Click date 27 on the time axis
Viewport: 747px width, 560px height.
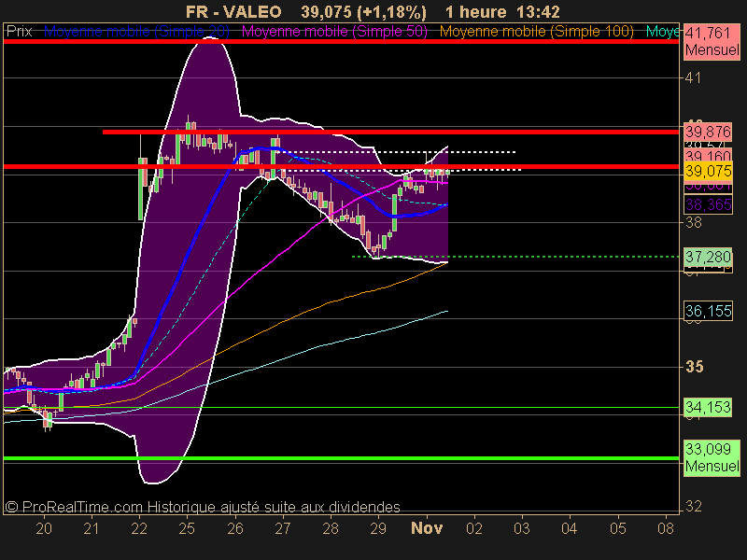(283, 528)
